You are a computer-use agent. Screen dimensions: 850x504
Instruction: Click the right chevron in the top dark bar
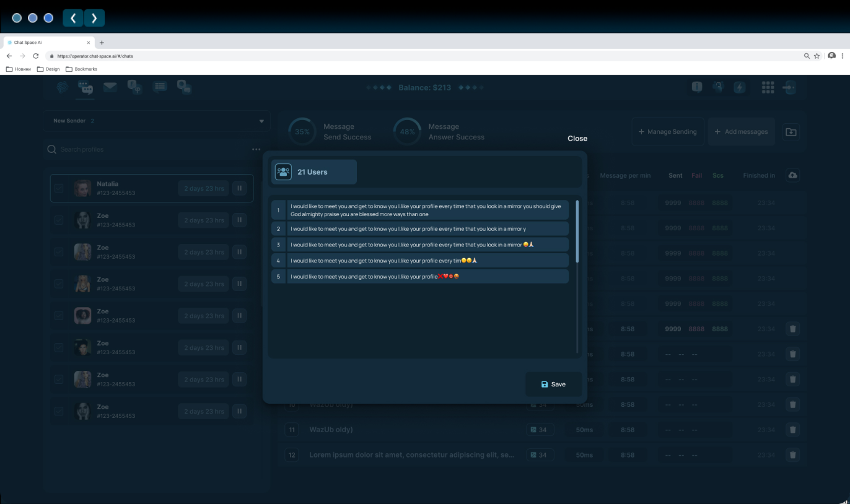pos(94,18)
